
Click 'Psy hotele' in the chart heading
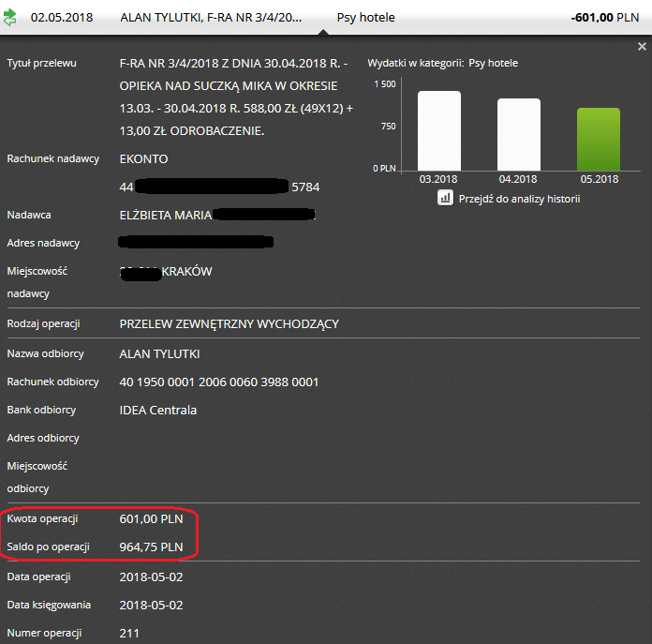pos(493,63)
